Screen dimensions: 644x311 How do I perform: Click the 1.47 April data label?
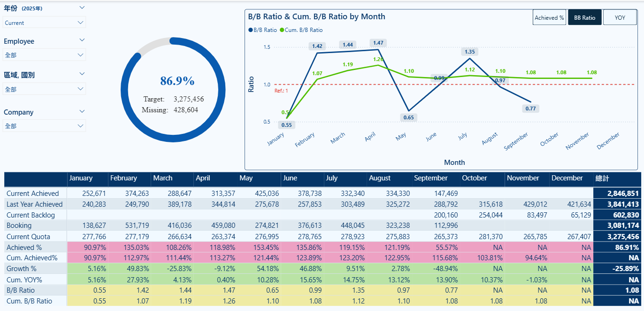378,43
